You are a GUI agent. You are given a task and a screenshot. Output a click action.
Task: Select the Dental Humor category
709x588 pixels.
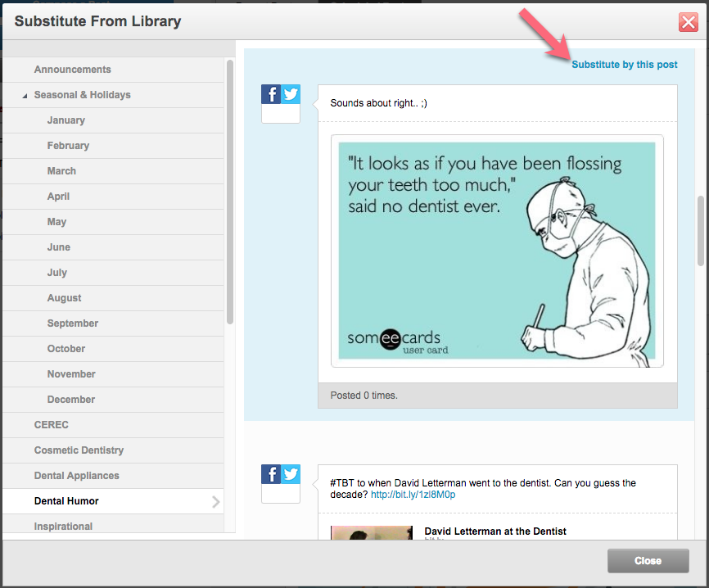tap(113, 500)
